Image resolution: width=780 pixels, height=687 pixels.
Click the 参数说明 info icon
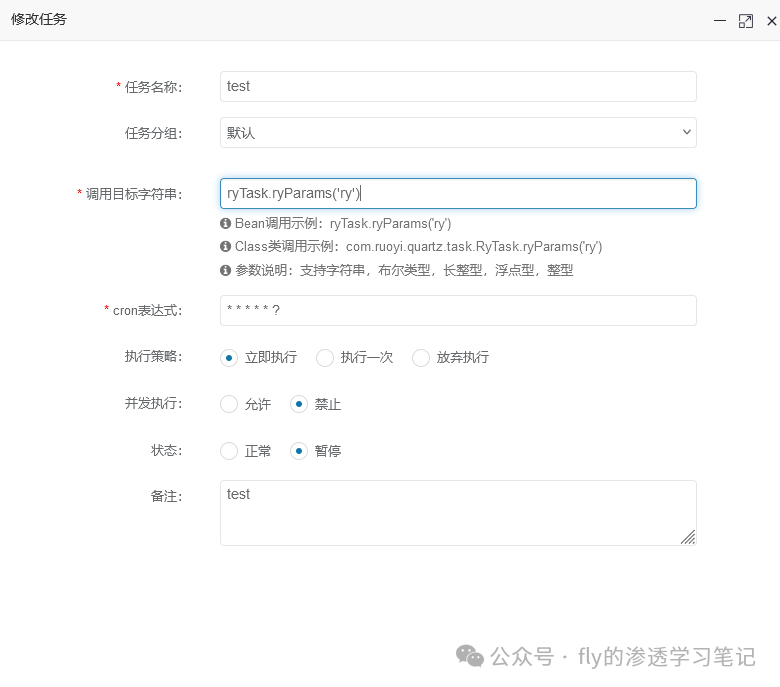point(225,270)
